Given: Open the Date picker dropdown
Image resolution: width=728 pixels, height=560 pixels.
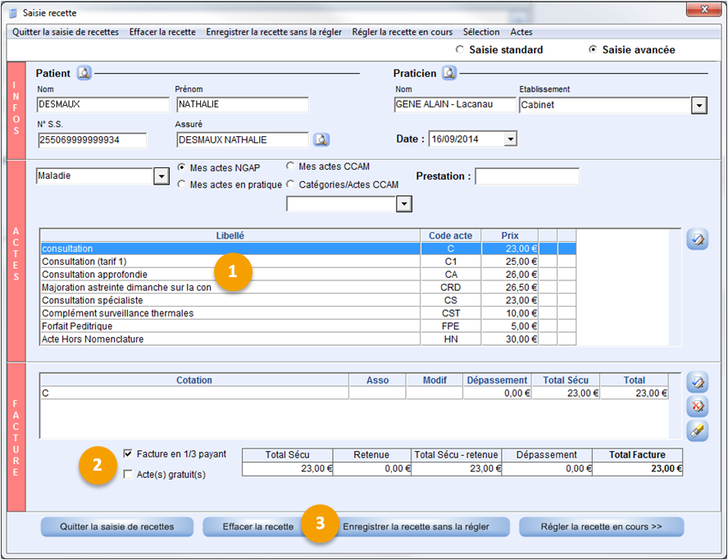Looking at the screenshot, I should (511, 139).
